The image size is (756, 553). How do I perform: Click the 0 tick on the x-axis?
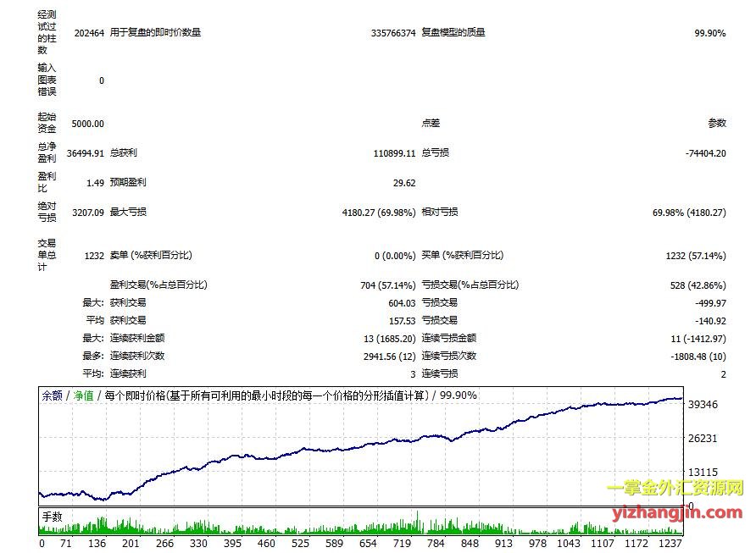coord(42,544)
